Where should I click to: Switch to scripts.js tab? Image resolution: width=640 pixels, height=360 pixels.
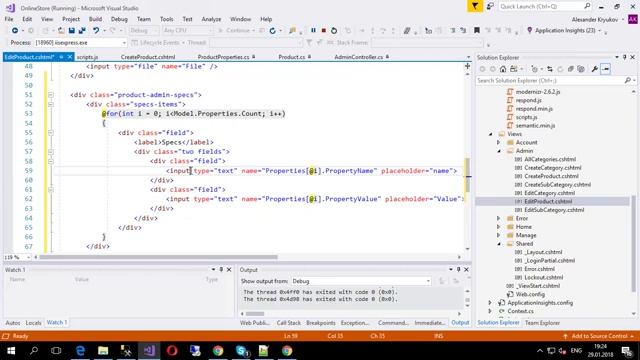click(87, 57)
